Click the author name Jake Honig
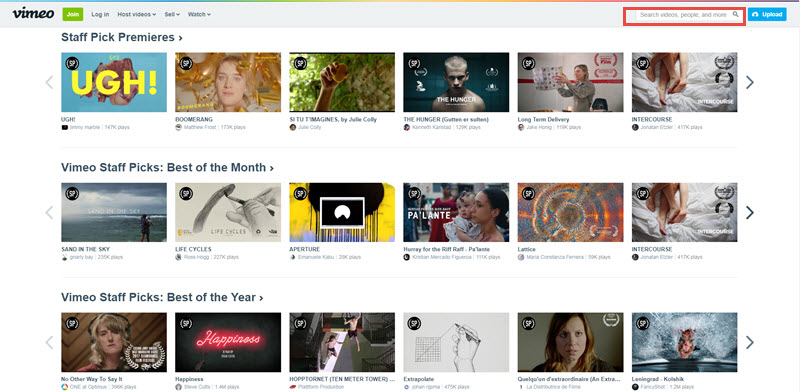 tap(540, 127)
